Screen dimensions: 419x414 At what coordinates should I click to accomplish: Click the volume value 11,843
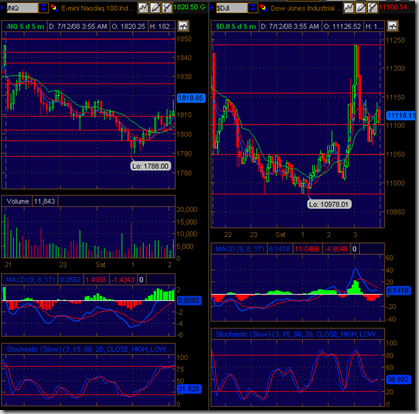coord(45,201)
